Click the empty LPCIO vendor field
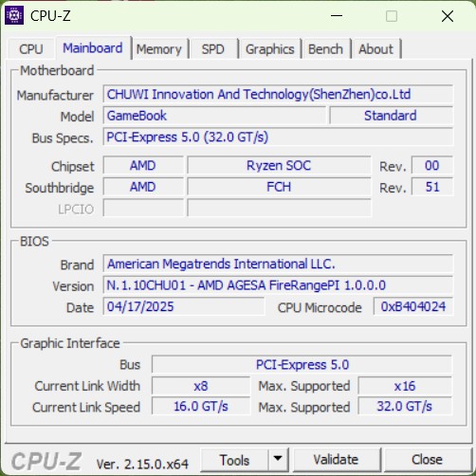Viewport: 476px width, 476px height. 143,208
